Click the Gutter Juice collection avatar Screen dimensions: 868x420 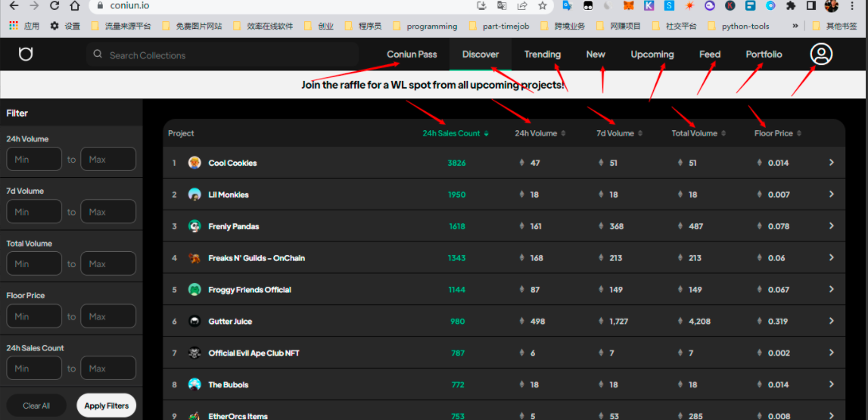194,322
